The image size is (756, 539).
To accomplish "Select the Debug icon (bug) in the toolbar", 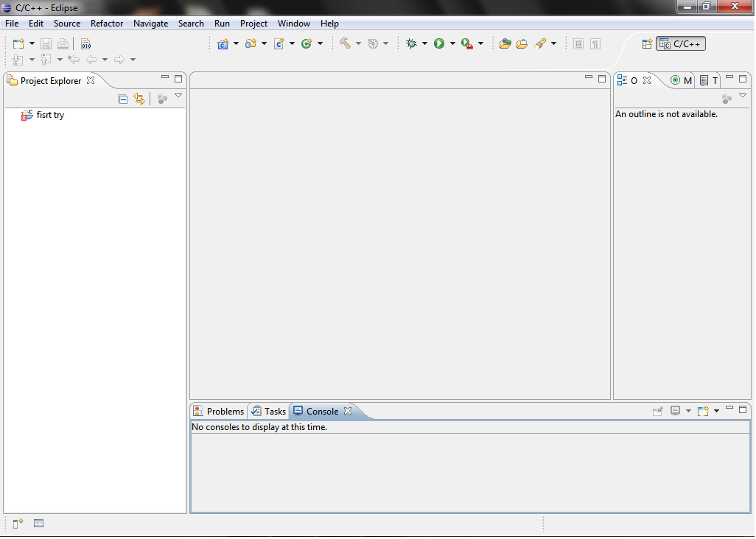I will point(413,43).
